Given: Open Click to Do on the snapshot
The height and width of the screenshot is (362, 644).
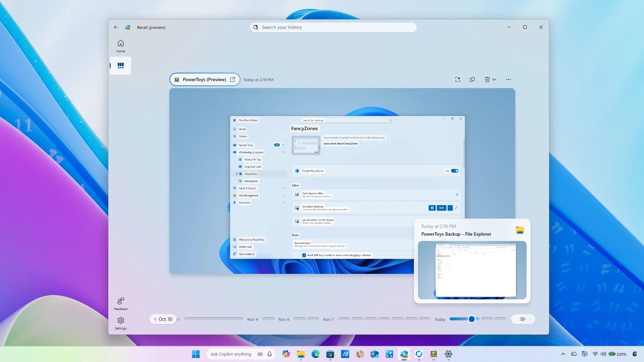Looking at the screenshot, I should [458, 79].
